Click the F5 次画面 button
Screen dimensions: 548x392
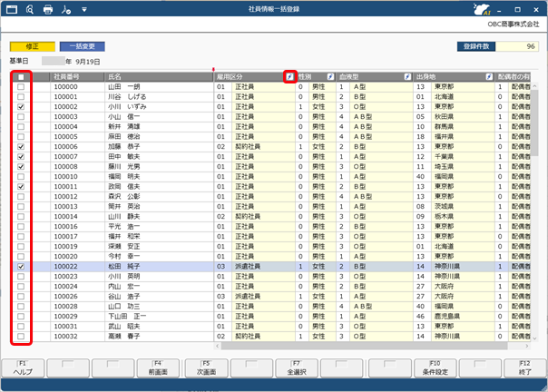pyautogui.click(x=206, y=368)
